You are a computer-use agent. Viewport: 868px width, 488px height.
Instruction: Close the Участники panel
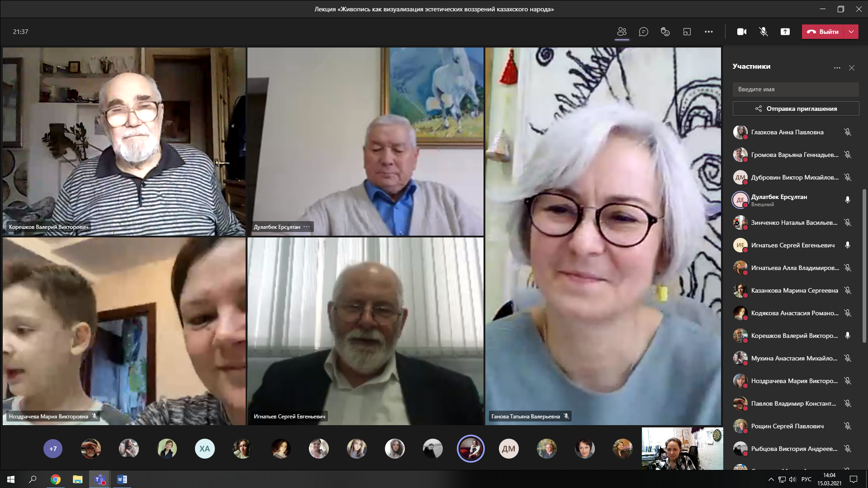(852, 68)
